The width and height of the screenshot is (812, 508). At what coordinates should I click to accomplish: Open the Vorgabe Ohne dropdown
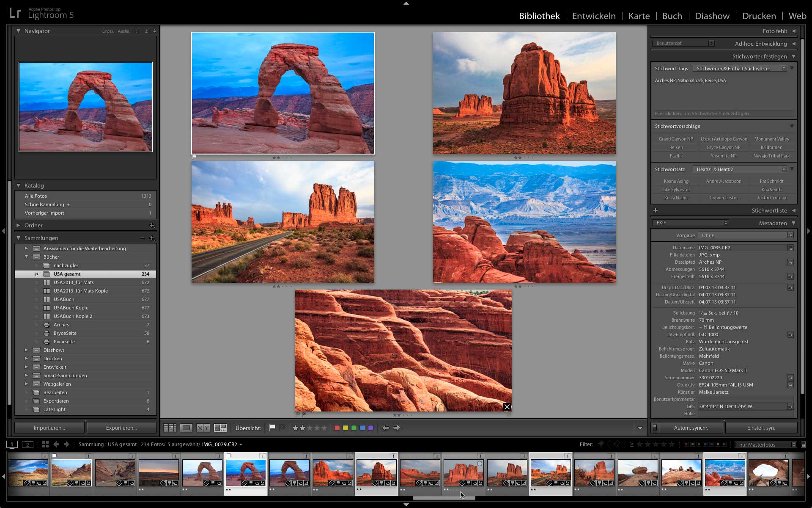pyautogui.click(x=745, y=235)
